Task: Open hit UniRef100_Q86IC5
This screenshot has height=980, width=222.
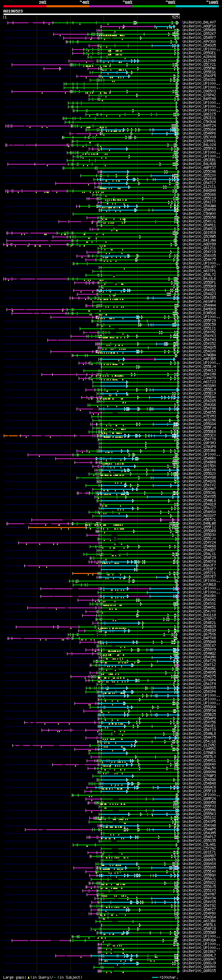Action: tap(199, 114)
